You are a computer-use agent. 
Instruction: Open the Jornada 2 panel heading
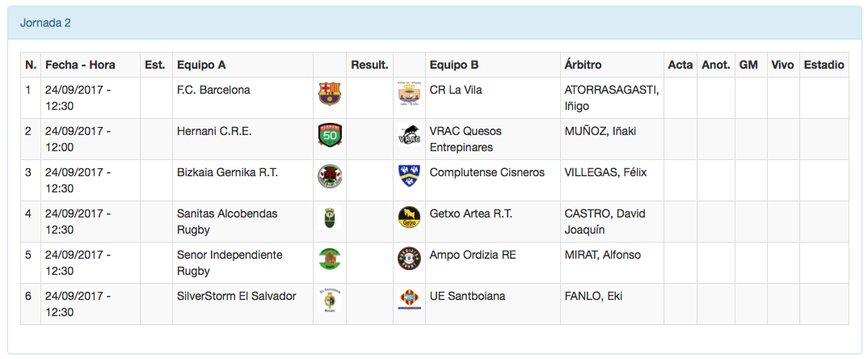pyautogui.click(x=45, y=23)
